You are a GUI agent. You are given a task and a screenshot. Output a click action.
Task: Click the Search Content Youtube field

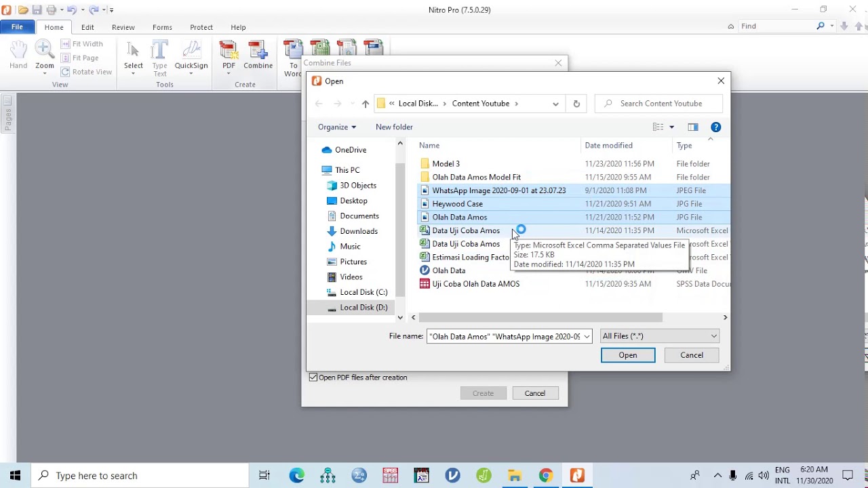coord(658,104)
